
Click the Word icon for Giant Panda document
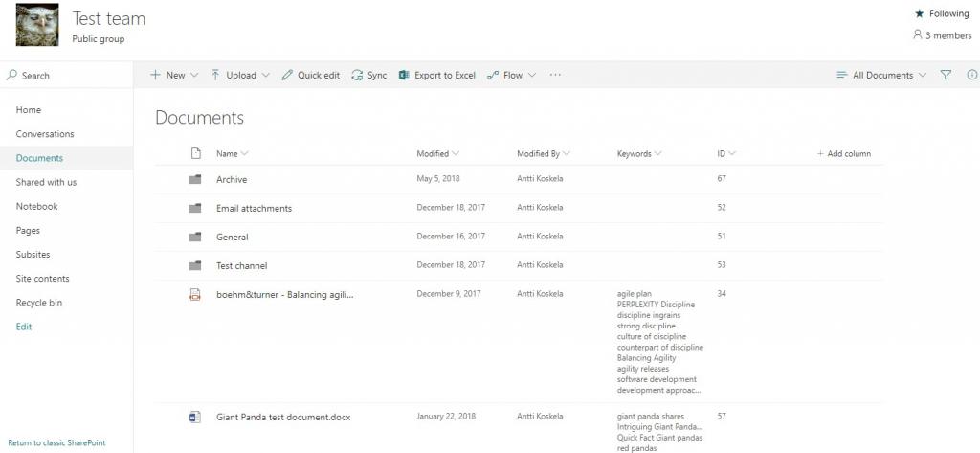click(x=195, y=417)
